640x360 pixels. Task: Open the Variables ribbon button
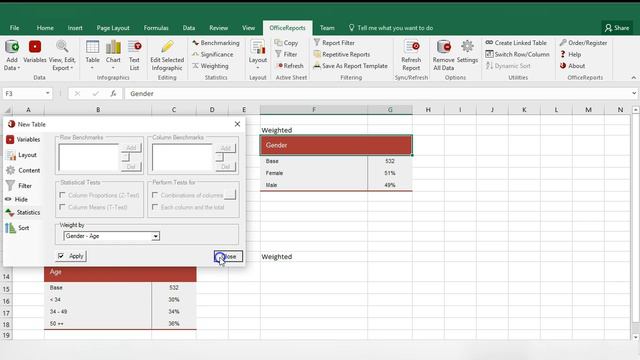pos(35,52)
